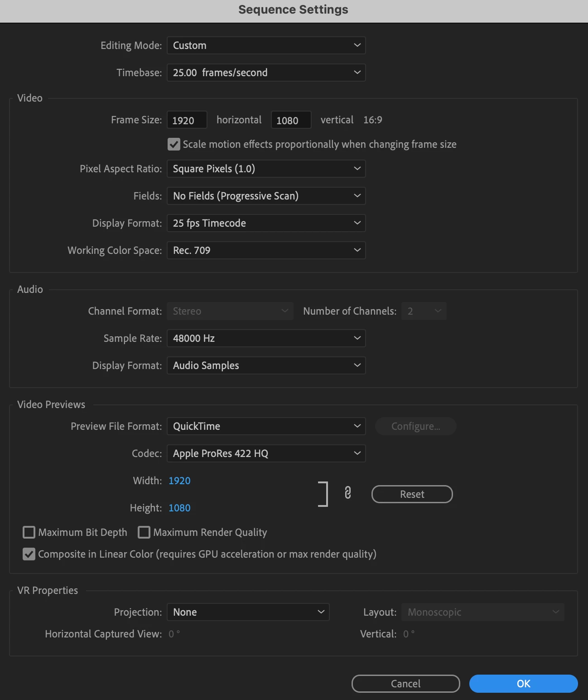Click the Layout Monoscopic dropdown
588x700 pixels.
tap(483, 612)
